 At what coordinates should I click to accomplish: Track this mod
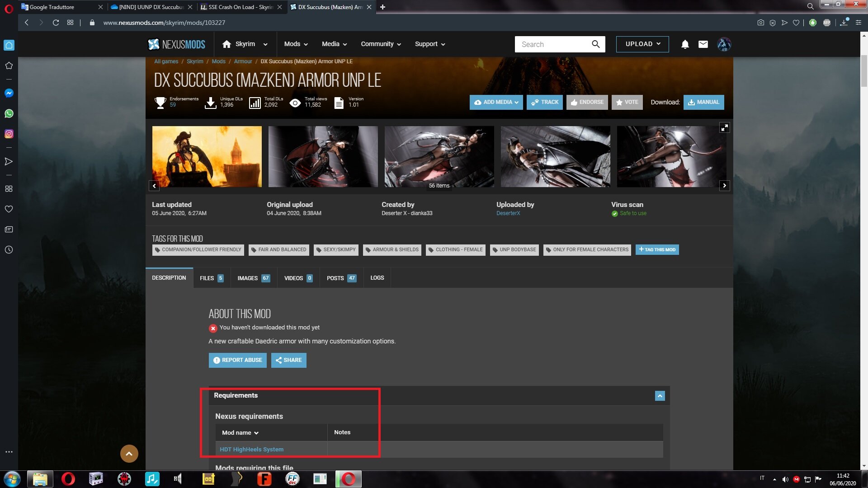545,102
